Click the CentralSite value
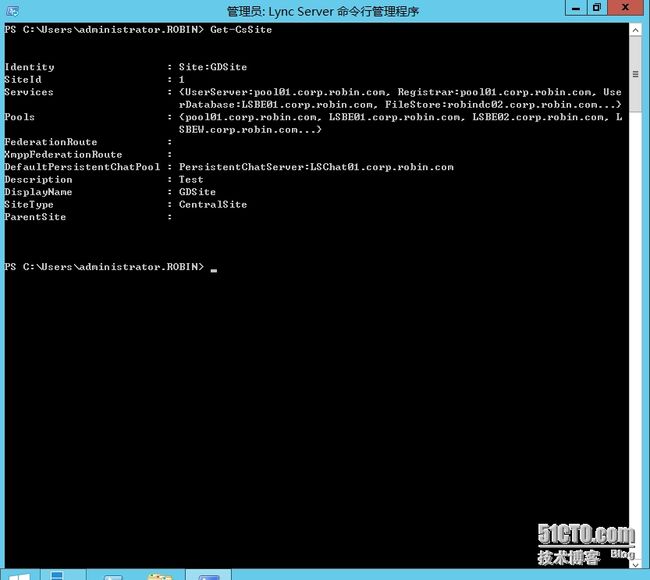The width and height of the screenshot is (650, 580). (x=213, y=205)
